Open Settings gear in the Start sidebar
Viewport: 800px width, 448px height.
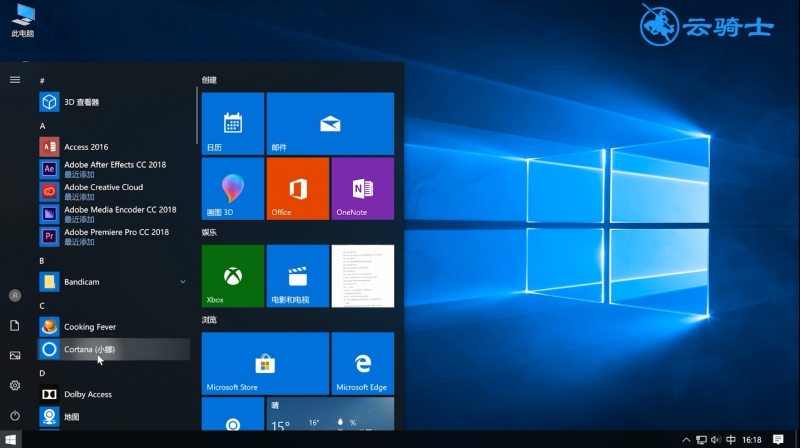(x=15, y=385)
